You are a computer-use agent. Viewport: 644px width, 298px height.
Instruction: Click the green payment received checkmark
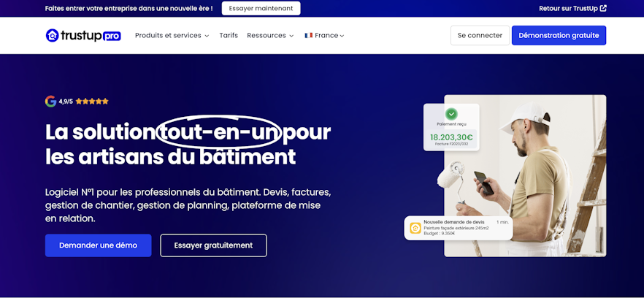[451, 113]
